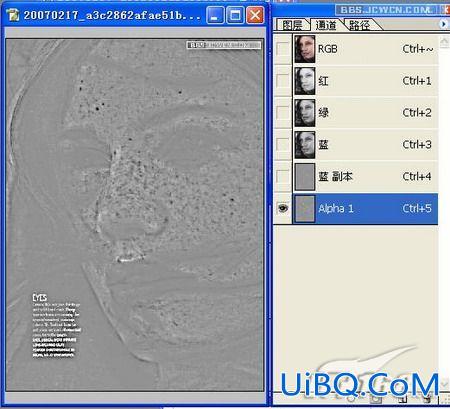Show the RGB composite channel visibility box

283,49
